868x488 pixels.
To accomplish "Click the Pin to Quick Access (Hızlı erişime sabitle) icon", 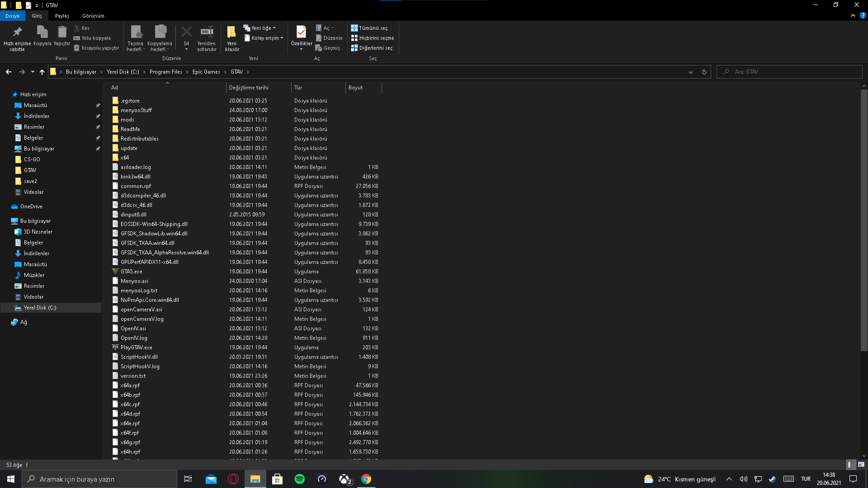I will point(17,32).
